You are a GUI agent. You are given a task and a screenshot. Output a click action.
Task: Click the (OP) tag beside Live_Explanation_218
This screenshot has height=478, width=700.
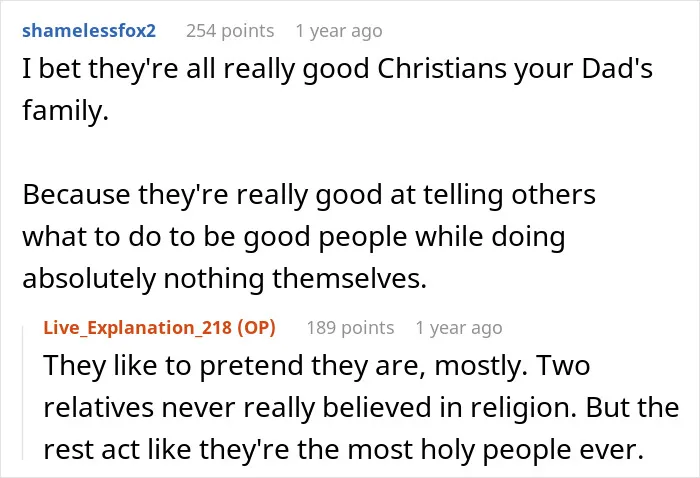point(256,328)
